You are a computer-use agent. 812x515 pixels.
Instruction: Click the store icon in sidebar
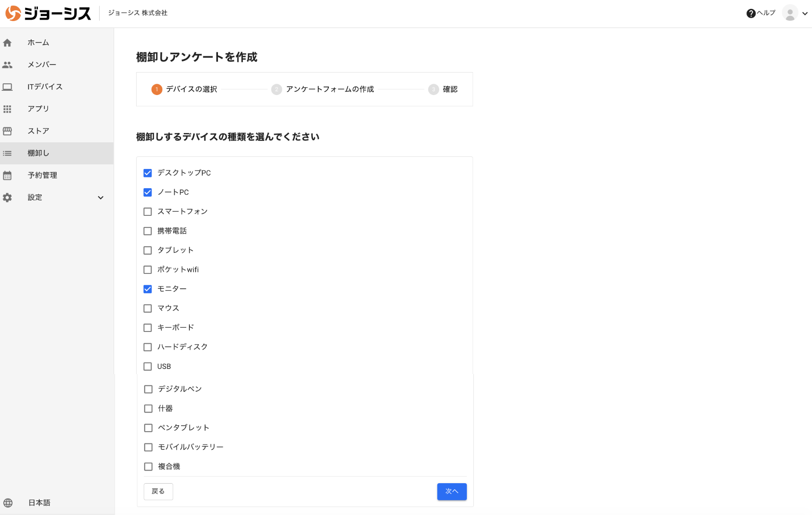tap(7, 131)
